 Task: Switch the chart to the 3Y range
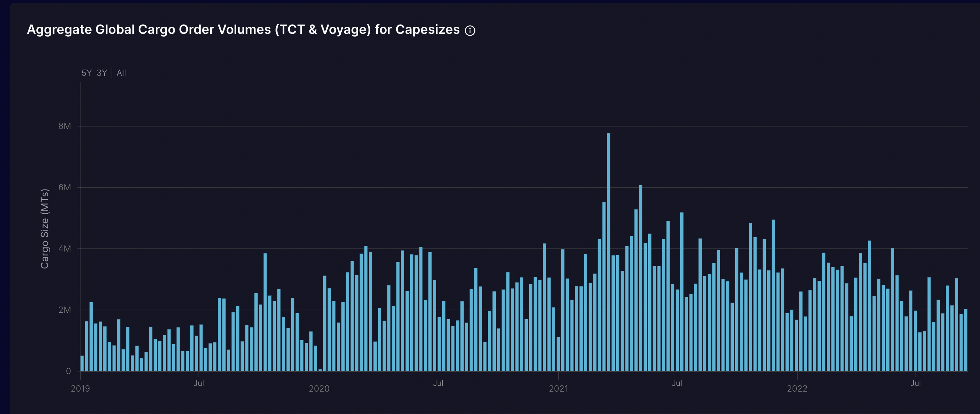[102, 73]
